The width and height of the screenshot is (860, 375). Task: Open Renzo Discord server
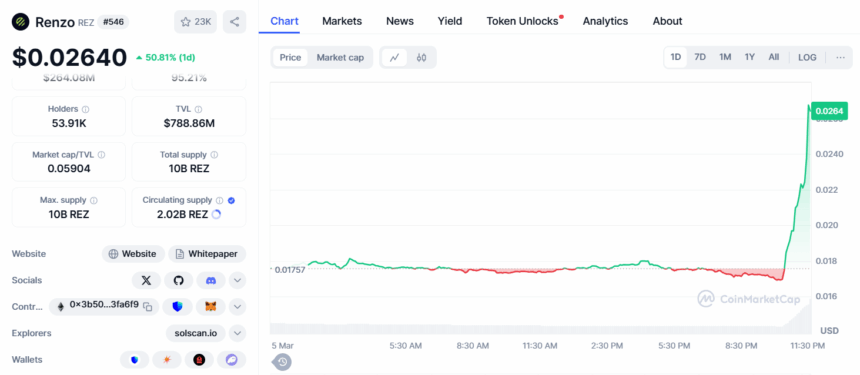pos(211,280)
